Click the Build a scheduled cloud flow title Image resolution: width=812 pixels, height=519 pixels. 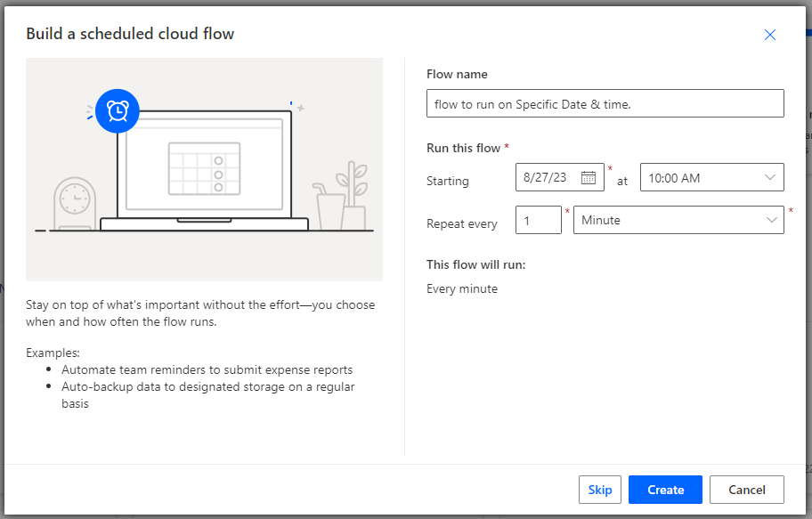click(129, 34)
